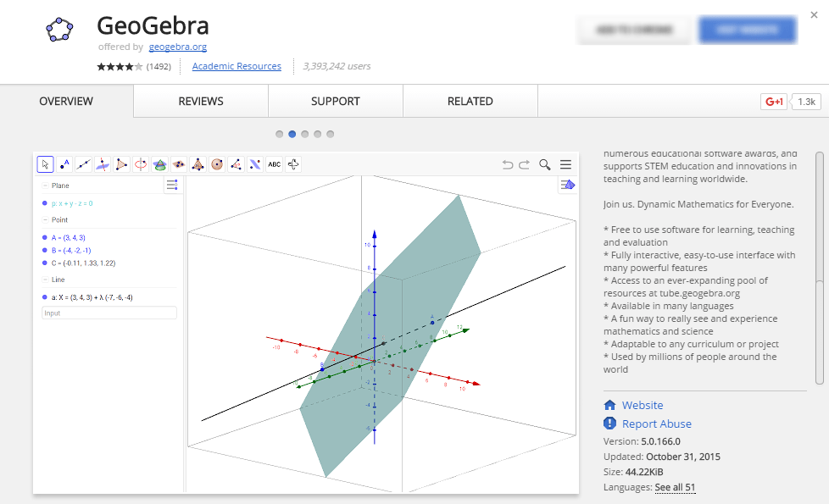
Task: Click the Google +1 button
Action: [774, 102]
